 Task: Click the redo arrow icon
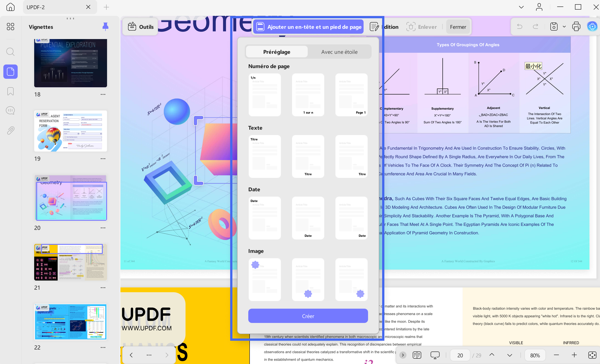[x=535, y=27]
